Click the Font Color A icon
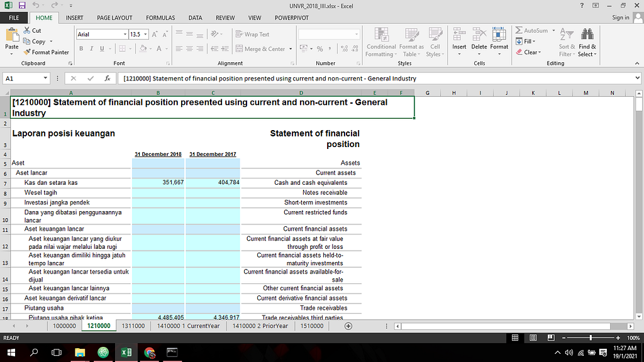The image size is (644, 362). coord(159,48)
